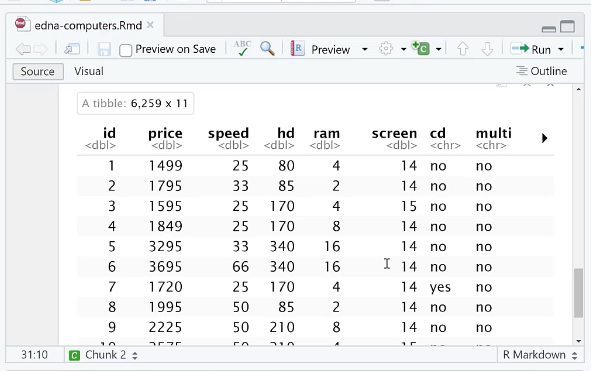
Task: Click the Preview notebook button
Action: [x=320, y=49]
